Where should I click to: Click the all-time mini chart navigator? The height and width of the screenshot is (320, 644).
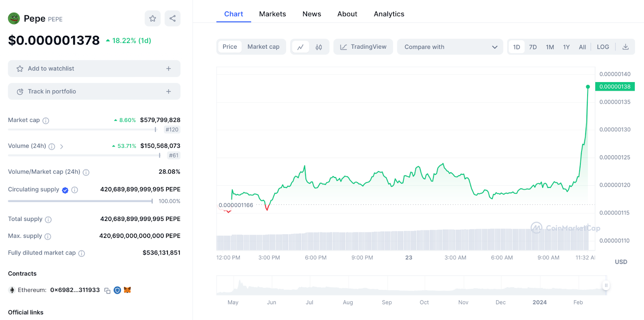pos(411,285)
